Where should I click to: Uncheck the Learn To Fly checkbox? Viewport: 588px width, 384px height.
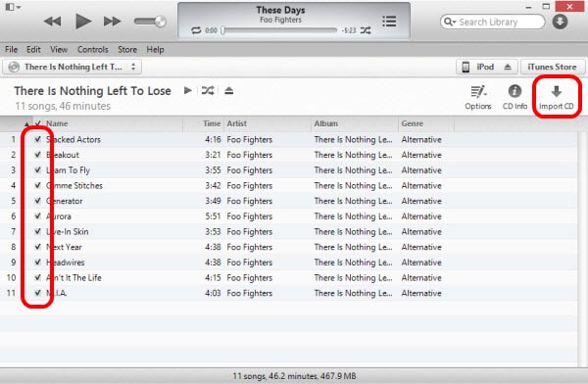coord(37,170)
